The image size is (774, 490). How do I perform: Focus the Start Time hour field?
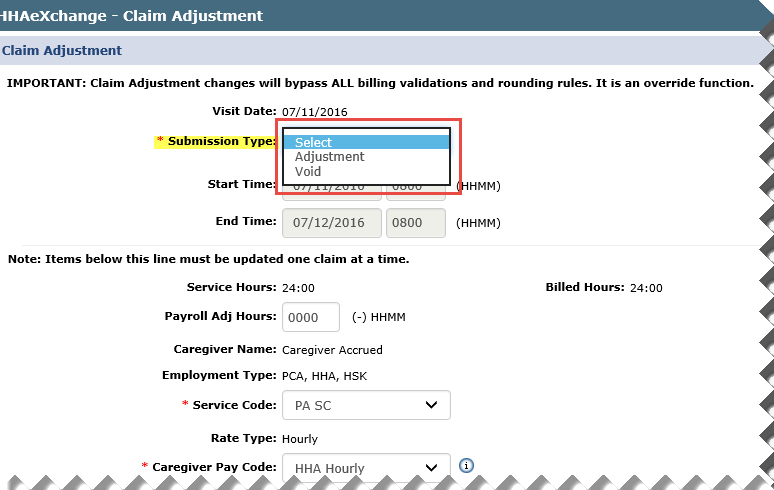pos(416,187)
